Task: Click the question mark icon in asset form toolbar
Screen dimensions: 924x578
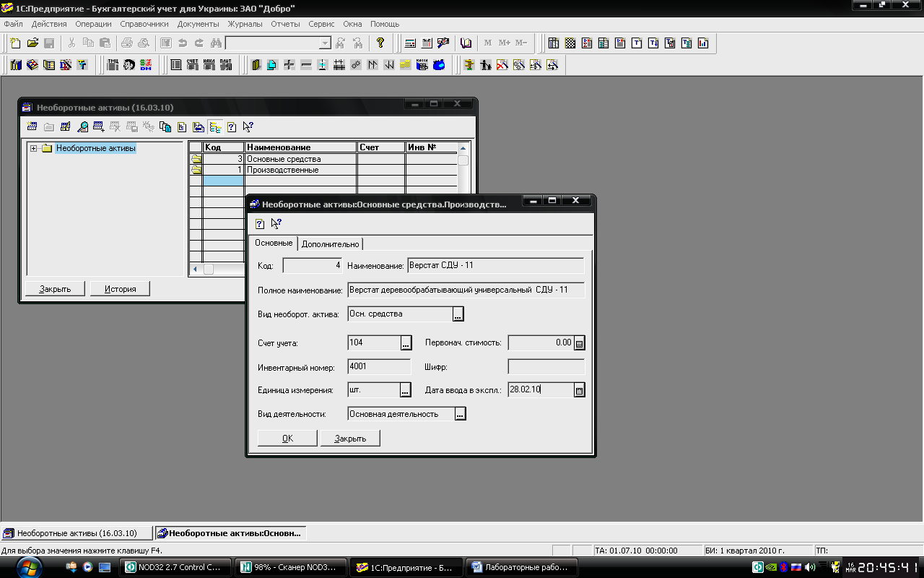Action: pos(260,224)
